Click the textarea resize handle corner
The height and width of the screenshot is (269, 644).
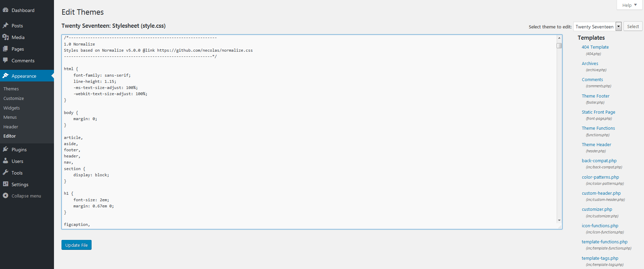(560, 227)
